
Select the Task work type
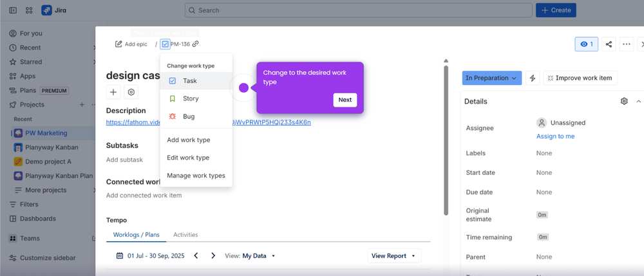coord(189,81)
